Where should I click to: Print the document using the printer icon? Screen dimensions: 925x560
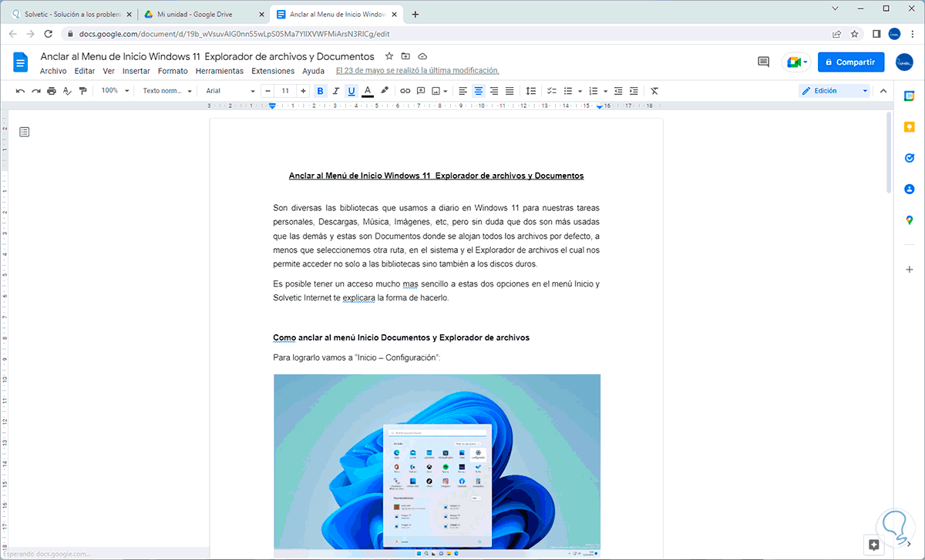tap(52, 91)
